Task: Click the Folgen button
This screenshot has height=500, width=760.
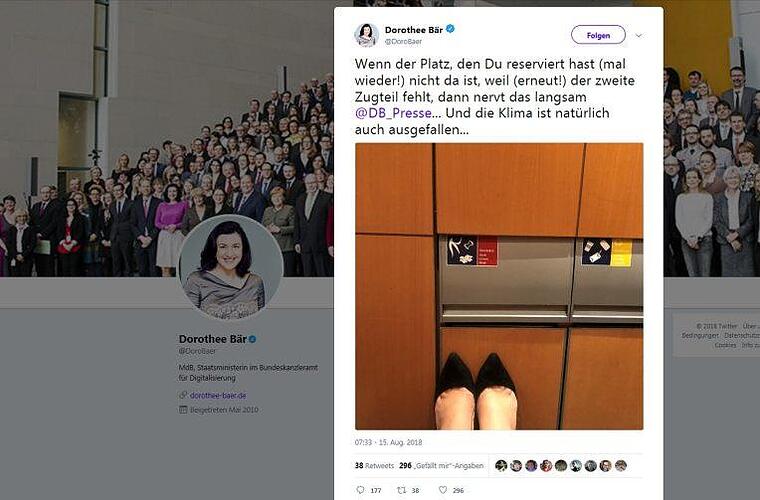Action: pos(598,35)
